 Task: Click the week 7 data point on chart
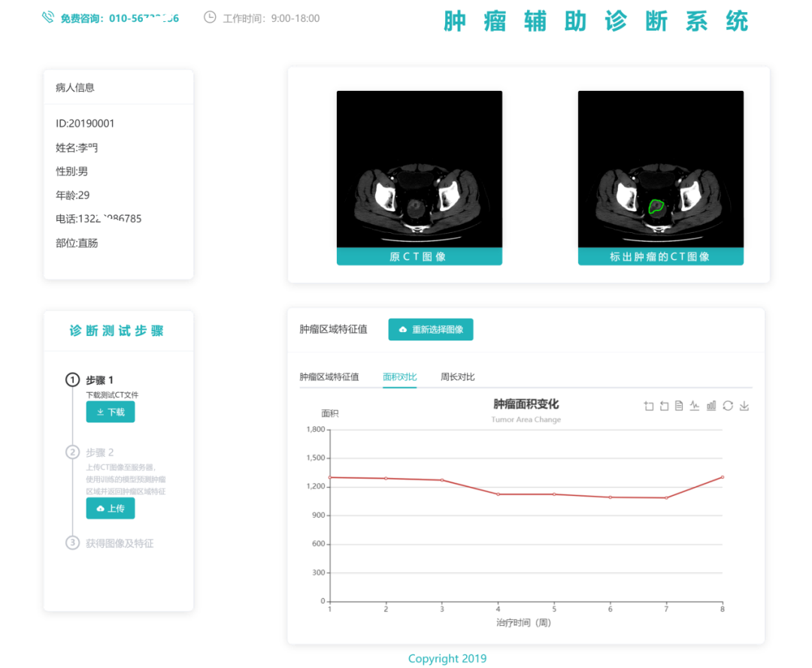(666, 497)
